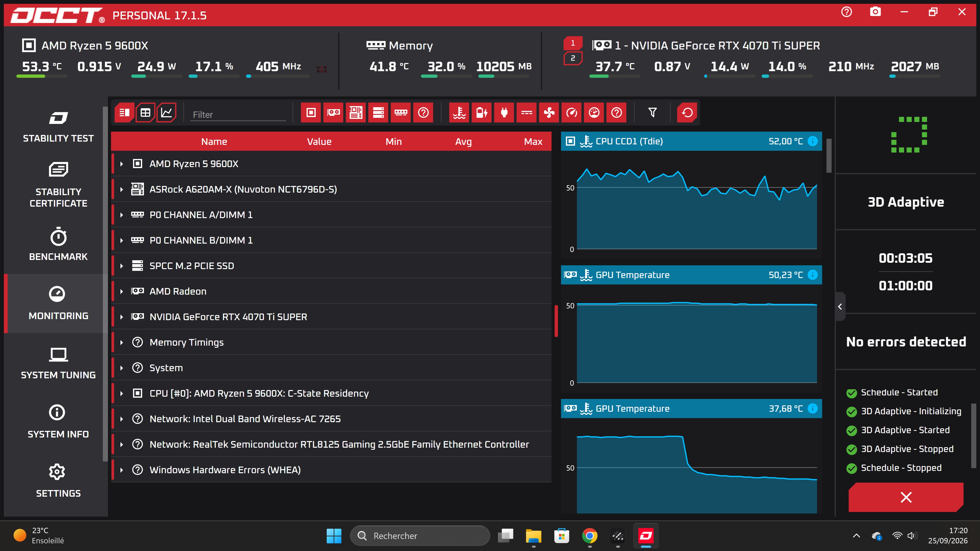Toggle the GPU hardware filter

click(x=333, y=112)
